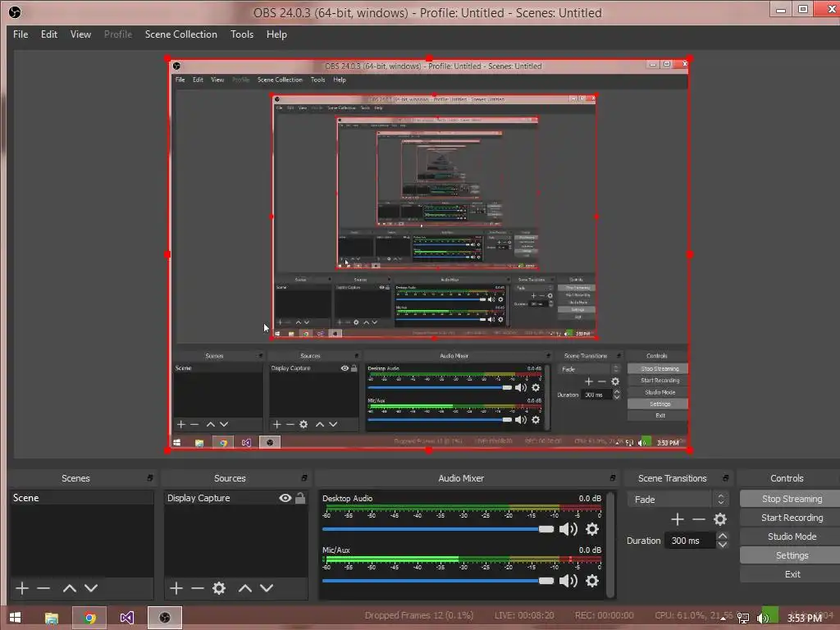
Task: Open the Fade transition dropdown
Action: 677,500
